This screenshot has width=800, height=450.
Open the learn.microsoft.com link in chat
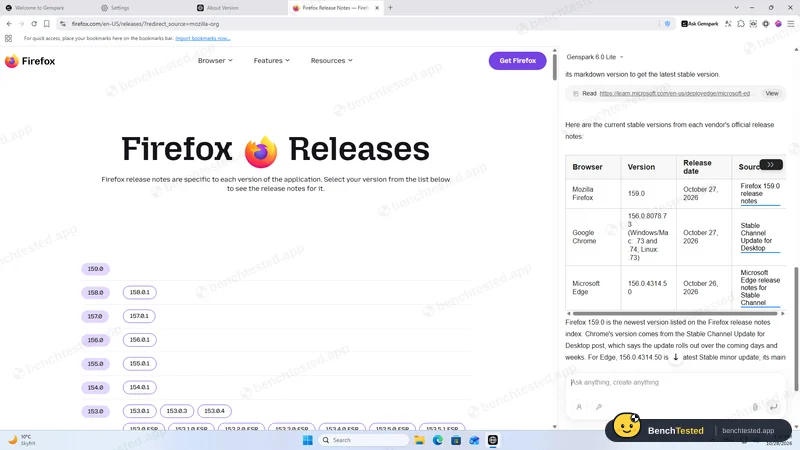pos(674,93)
